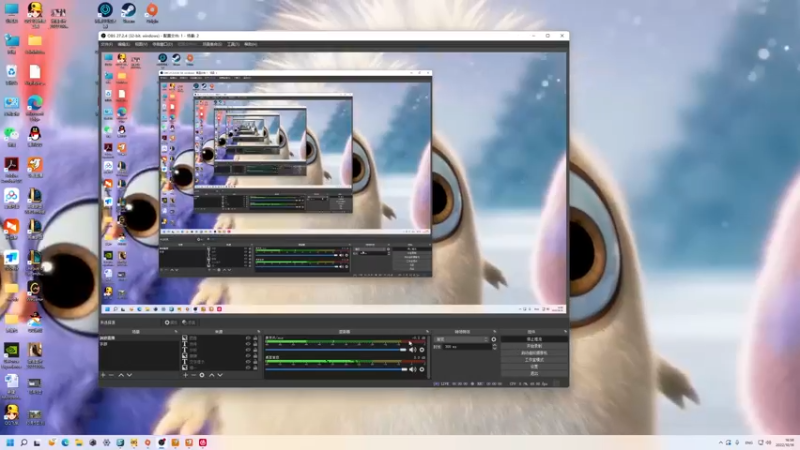This screenshot has height=450, width=800.
Task: Show hidden icons chevron in the system tray
Action: [x=720, y=442]
